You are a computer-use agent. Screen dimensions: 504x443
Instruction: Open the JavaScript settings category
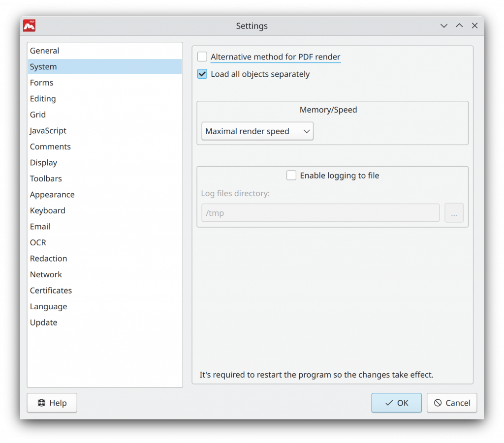105,131
